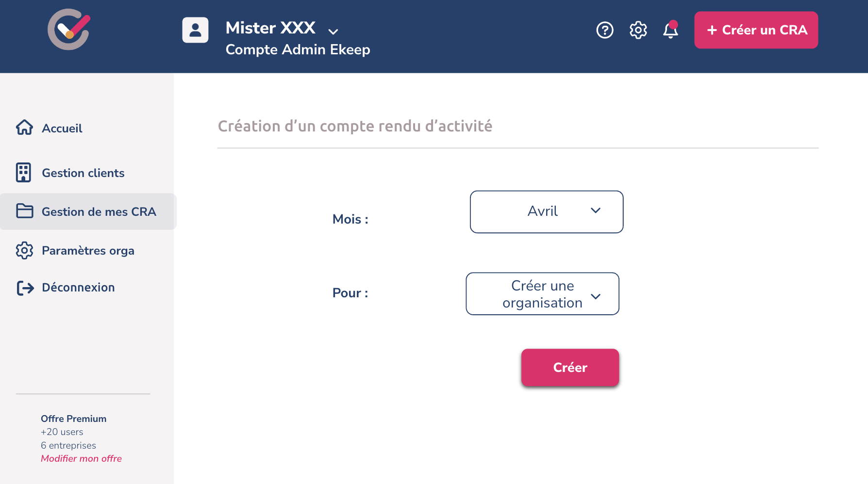
Task: Open the Mois dropdown showing Avril
Action: [x=547, y=211]
